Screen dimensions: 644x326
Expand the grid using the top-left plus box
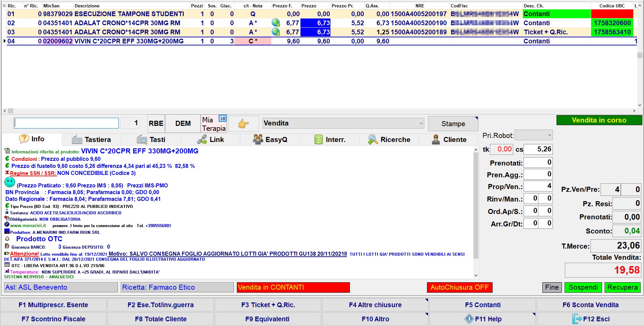[x=4, y=6]
